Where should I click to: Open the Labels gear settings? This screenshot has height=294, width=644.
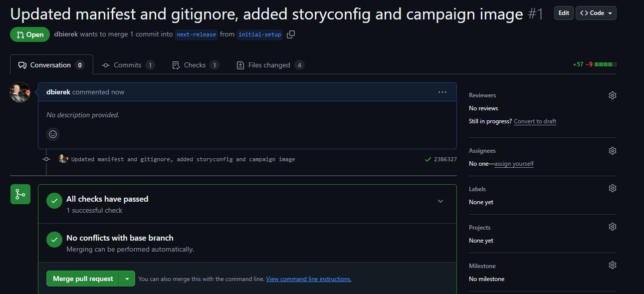pos(613,188)
